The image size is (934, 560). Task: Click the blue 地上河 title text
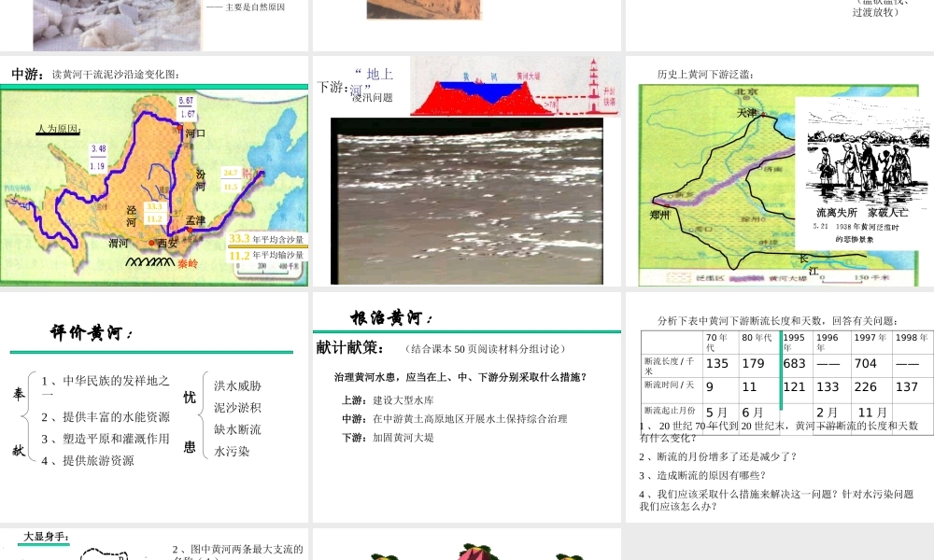373,82
